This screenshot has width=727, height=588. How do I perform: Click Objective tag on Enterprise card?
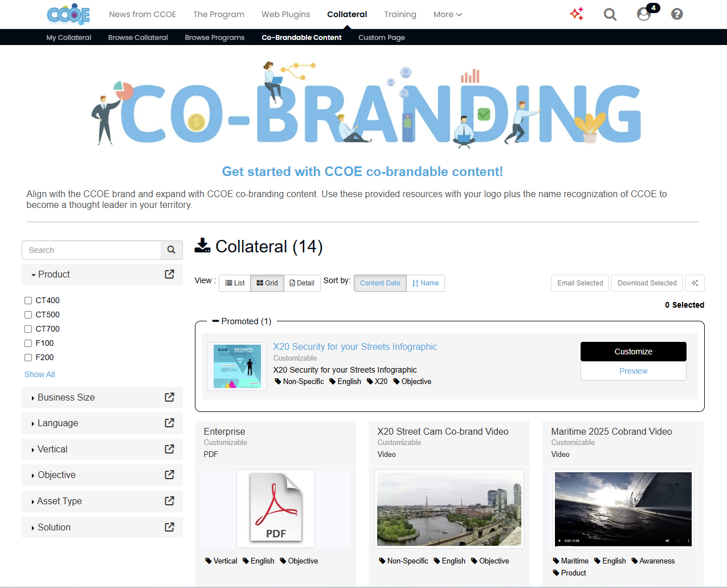[x=299, y=561]
